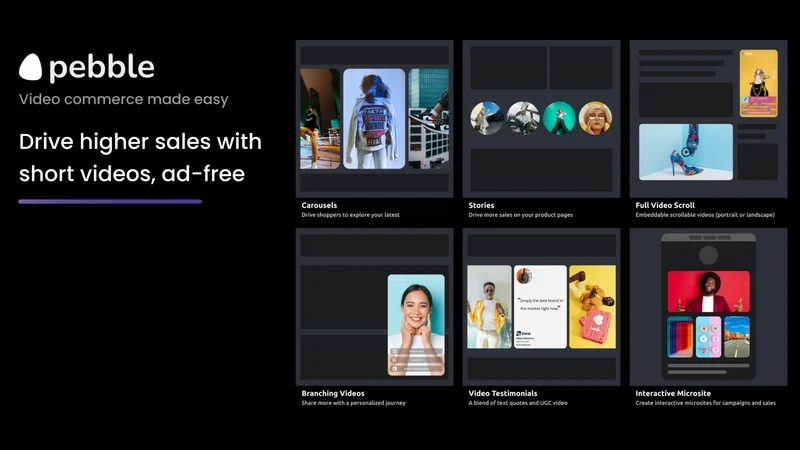Select the rainbow stripes microsite thumbnail
Image resolution: width=800 pixels, height=450 pixels.
[680, 337]
